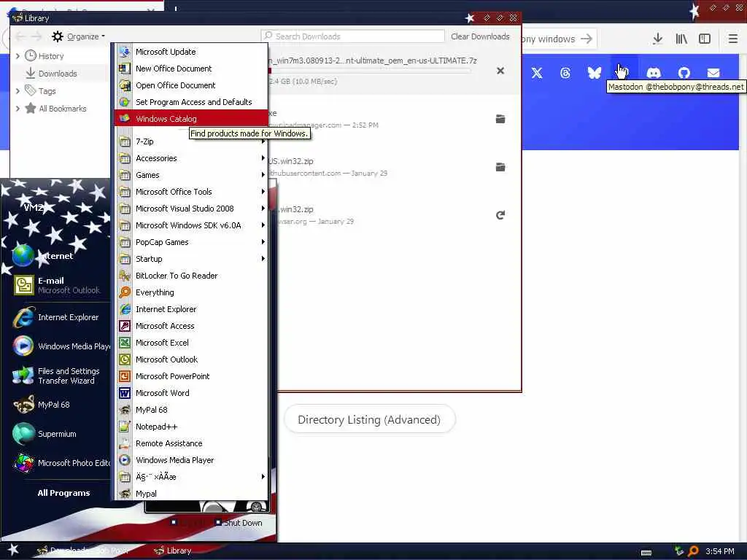Screen dimensions: 747x560
Task: Open the 7-Zip program folder
Action: [x=190, y=141]
